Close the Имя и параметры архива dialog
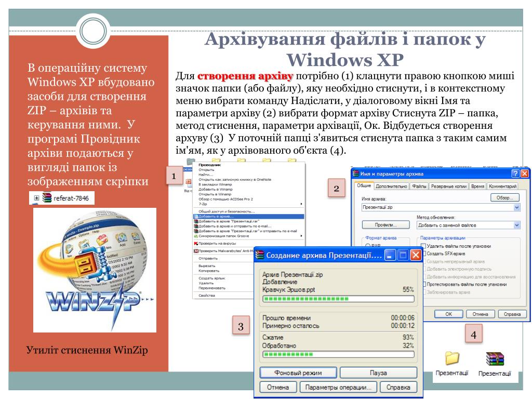Screen dimensions: 532x399 (524, 174)
